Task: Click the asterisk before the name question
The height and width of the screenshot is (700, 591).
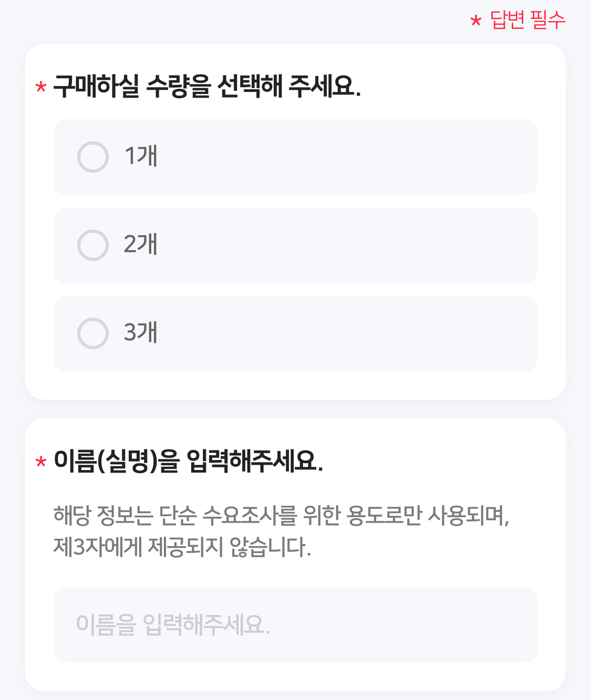Action: click(41, 463)
